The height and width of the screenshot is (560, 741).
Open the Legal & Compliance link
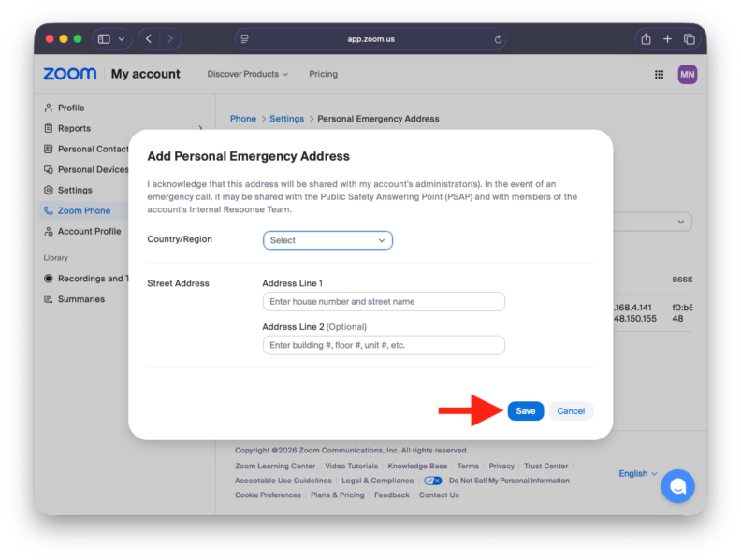pyautogui.click(x=377, y=481)
